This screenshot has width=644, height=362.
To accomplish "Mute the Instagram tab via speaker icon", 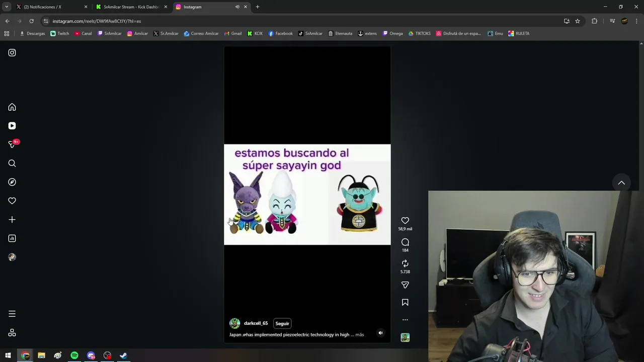I will pos(237,7).
